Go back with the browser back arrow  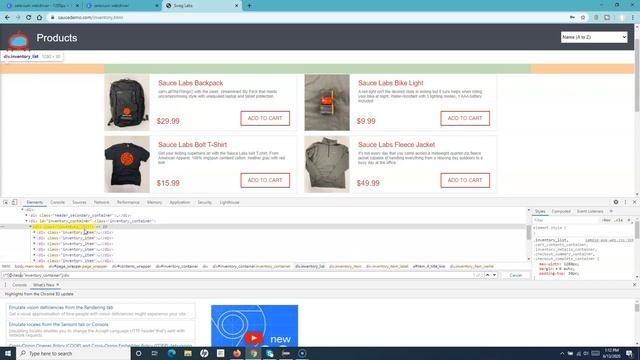coord(8,18)
